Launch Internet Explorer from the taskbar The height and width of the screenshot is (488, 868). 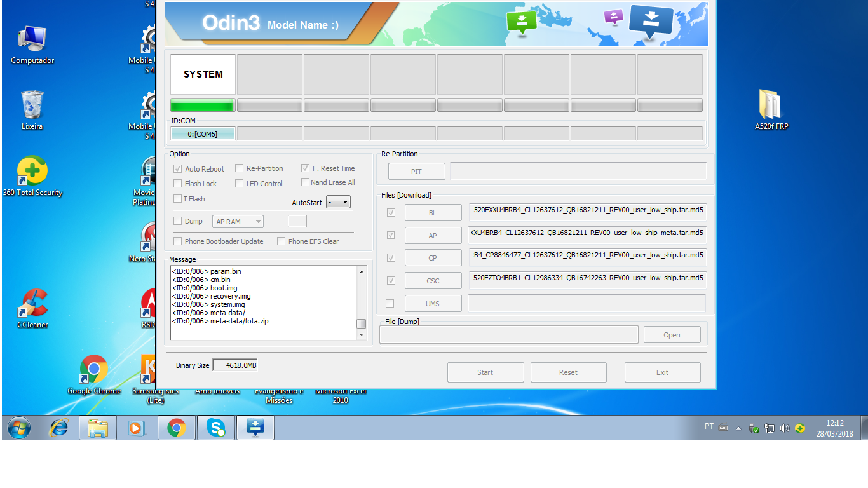[x=59, y=428]
